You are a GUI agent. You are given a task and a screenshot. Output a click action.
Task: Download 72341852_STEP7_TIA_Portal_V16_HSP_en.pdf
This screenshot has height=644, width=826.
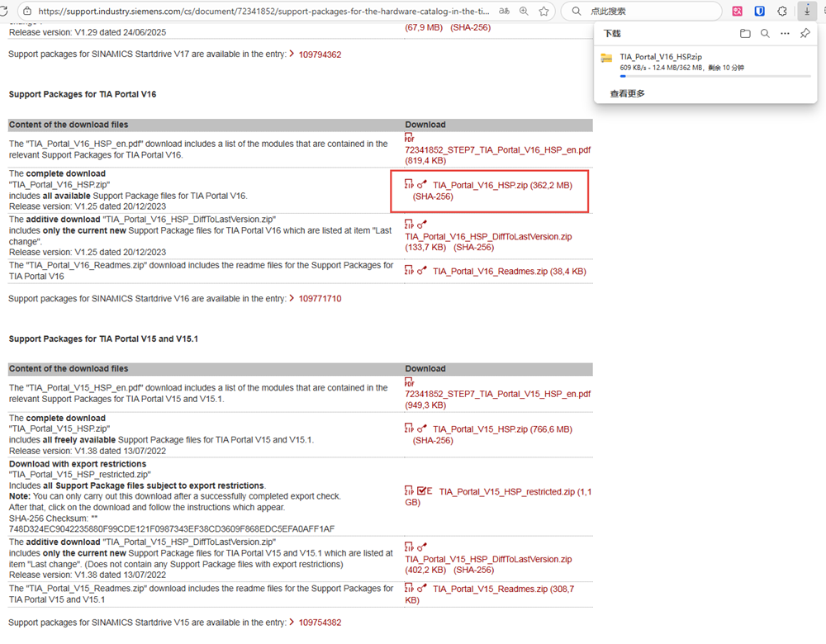pos(498,150)
